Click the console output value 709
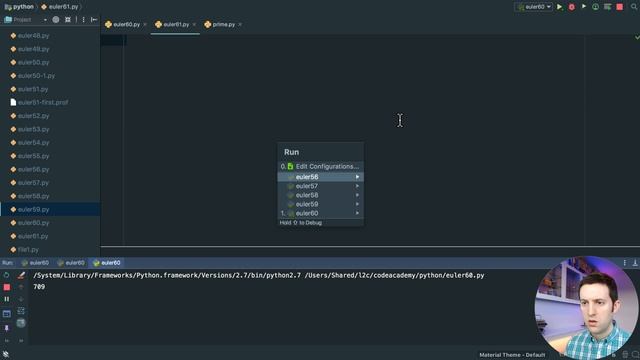 (39, 287)
